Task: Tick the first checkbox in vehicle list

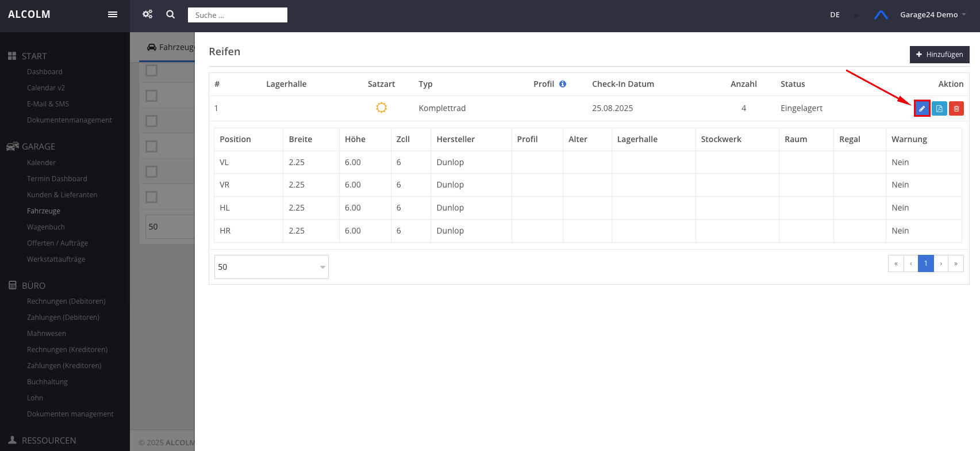Action: 152,71
